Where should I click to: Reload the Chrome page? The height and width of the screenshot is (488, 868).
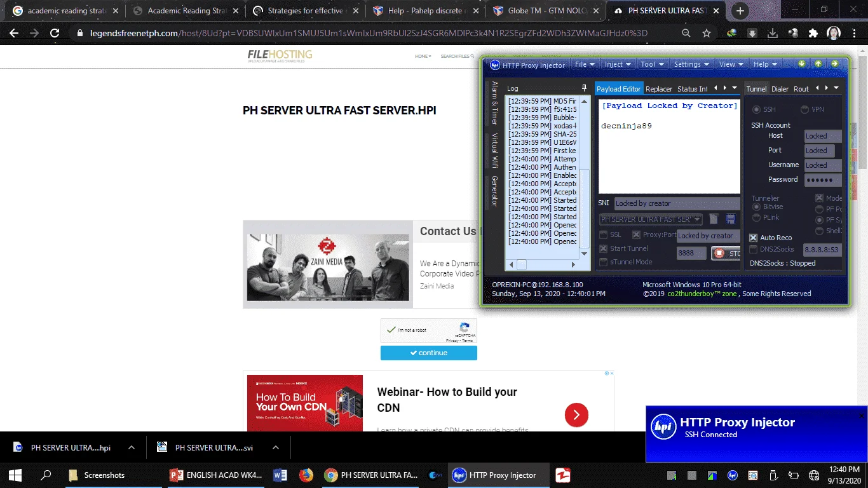point(55,33)
